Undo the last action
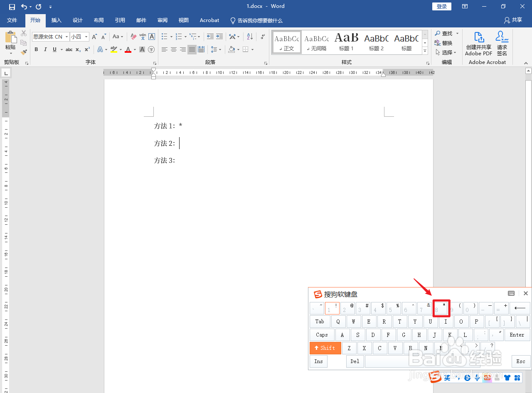 (24, 7)
